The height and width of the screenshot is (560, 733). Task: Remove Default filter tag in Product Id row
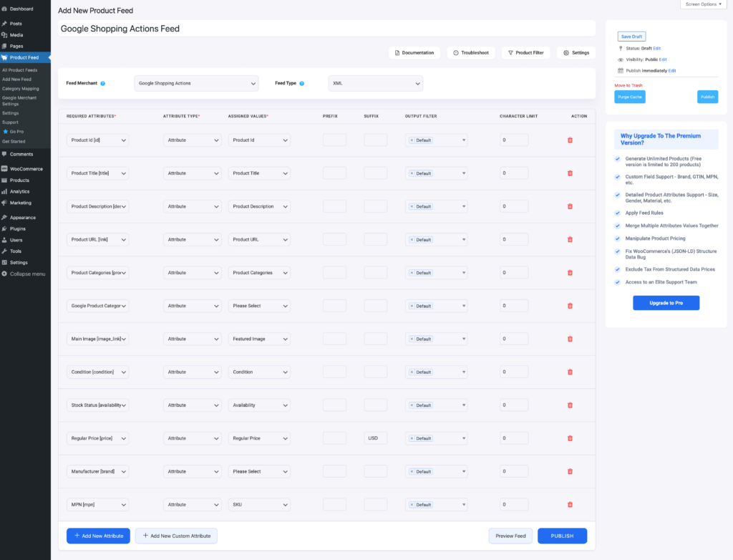point(412,140)
